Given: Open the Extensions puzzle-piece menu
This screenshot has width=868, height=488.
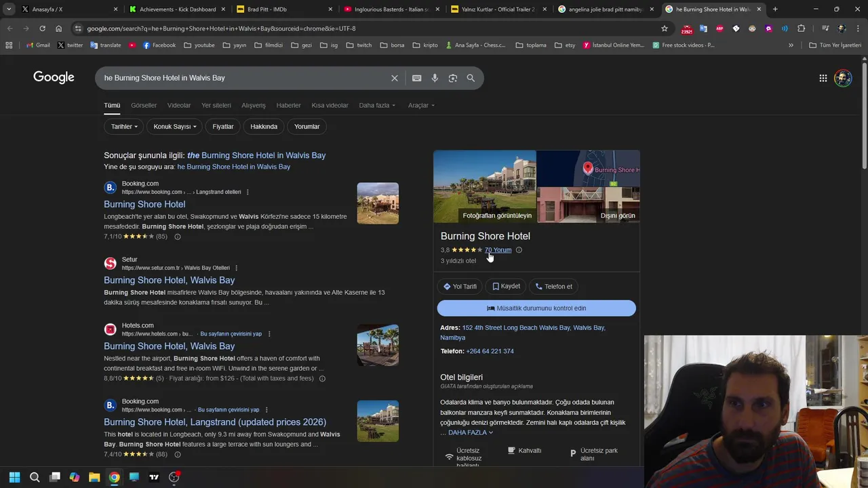Looking at the screenshot, I should (x=801, y=28).
